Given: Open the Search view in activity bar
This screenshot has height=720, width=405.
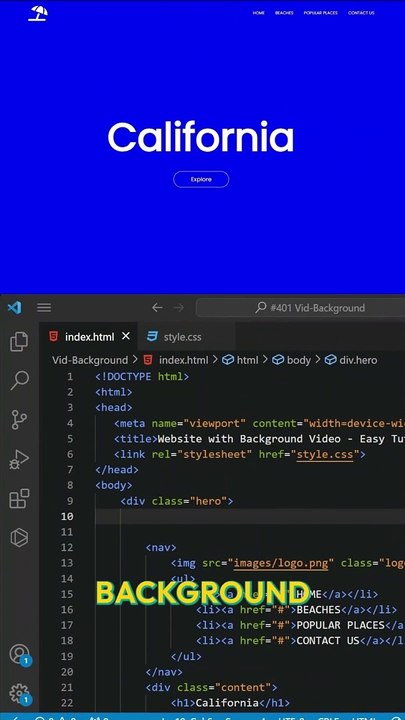Looking at the screenshot, I should 19,381.
